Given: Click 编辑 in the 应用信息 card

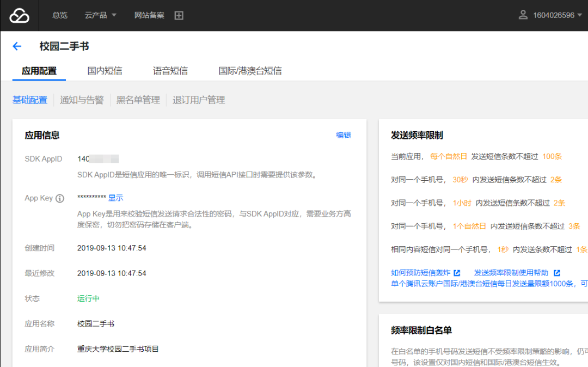Looking at the screenshot, I should (344, 135).
